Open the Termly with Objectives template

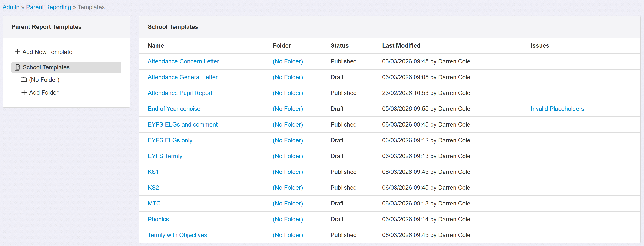[177, 235]
